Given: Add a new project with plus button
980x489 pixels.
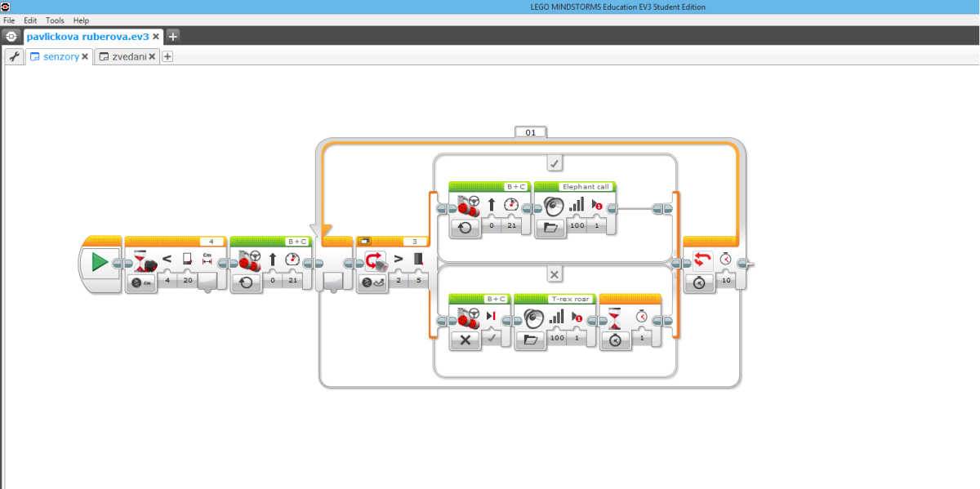Looking at the screenshot, I should pyautogui.click(x=173, y=36).
